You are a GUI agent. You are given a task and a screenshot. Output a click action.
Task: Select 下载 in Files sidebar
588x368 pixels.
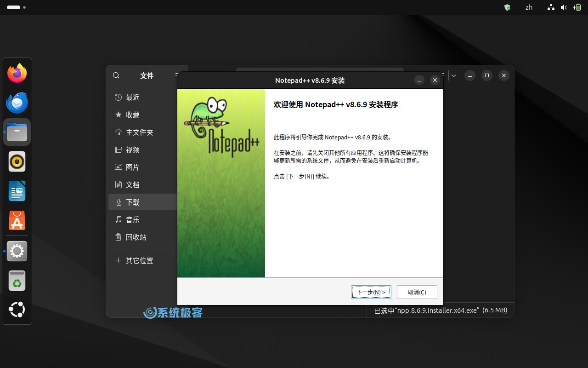pos(142,202)
